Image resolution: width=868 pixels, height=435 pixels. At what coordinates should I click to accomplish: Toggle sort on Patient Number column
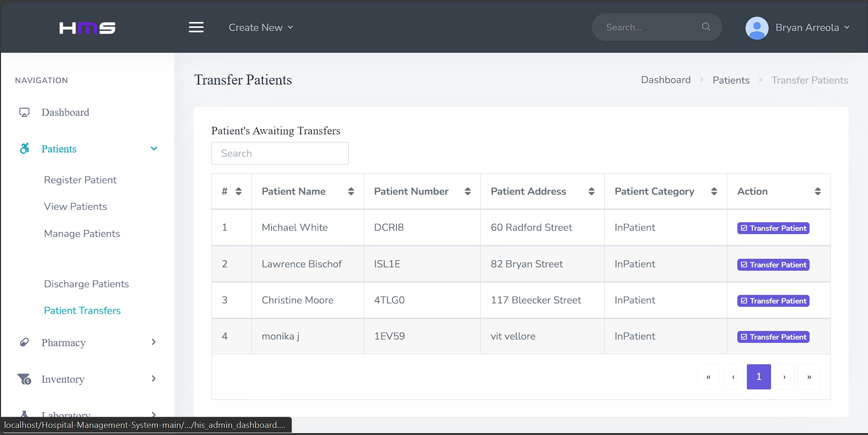point(468,191)
